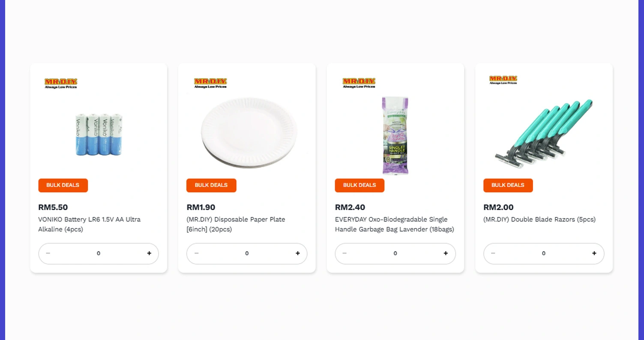Click the MR.DIY logo on the garbage bag card
The height and width of the screenshot is (340, 644).
click(x=358, y=82)
